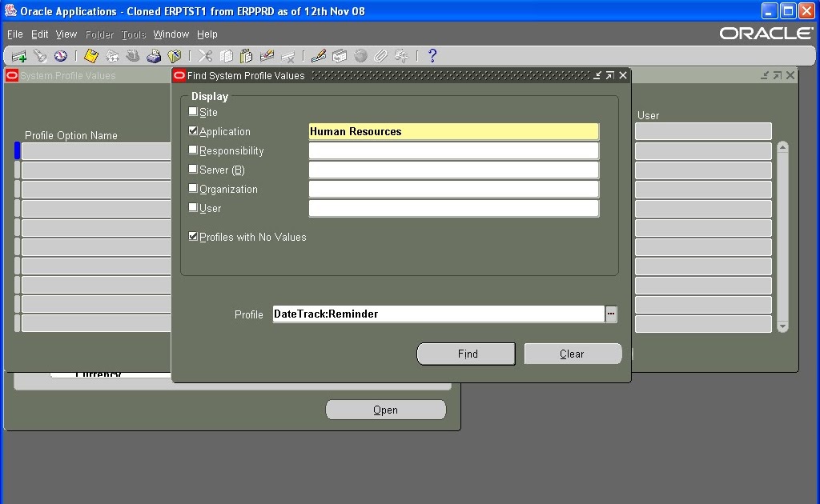Click the Translations globe icon
The width and height of the screenshot is (820, 504).
360,56
